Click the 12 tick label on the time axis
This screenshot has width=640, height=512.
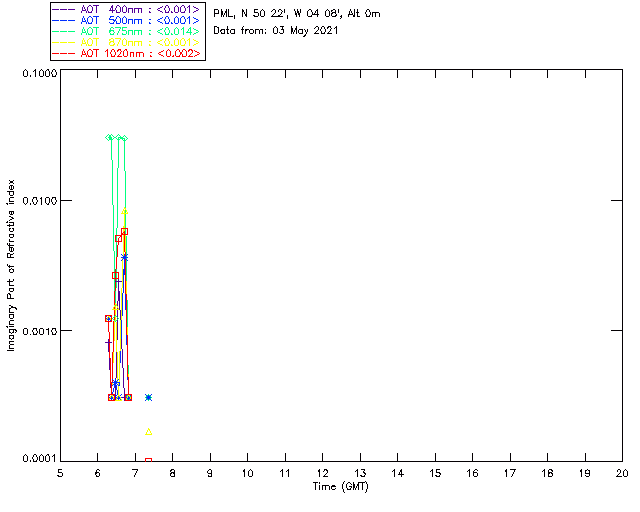tap(322, 473)
